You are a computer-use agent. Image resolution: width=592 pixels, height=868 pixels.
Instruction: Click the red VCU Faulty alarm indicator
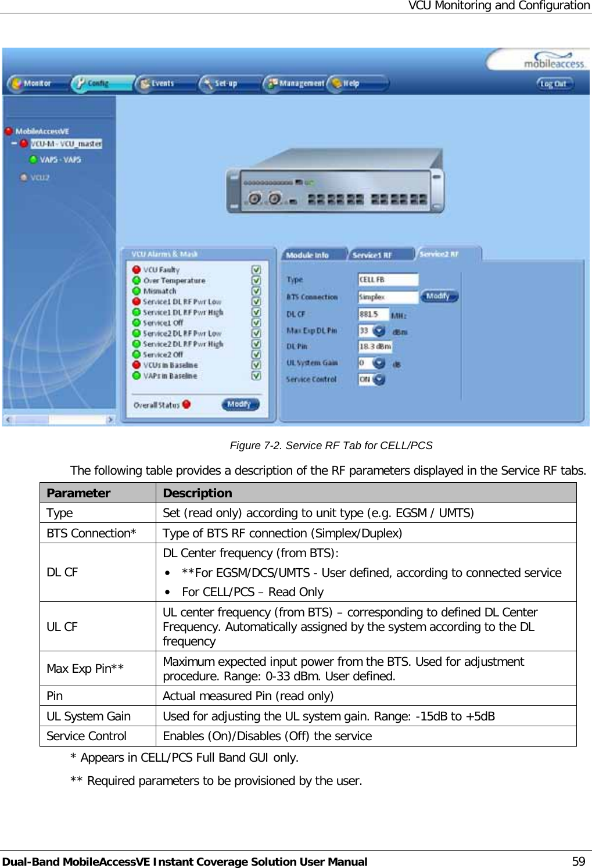(137, 270)
